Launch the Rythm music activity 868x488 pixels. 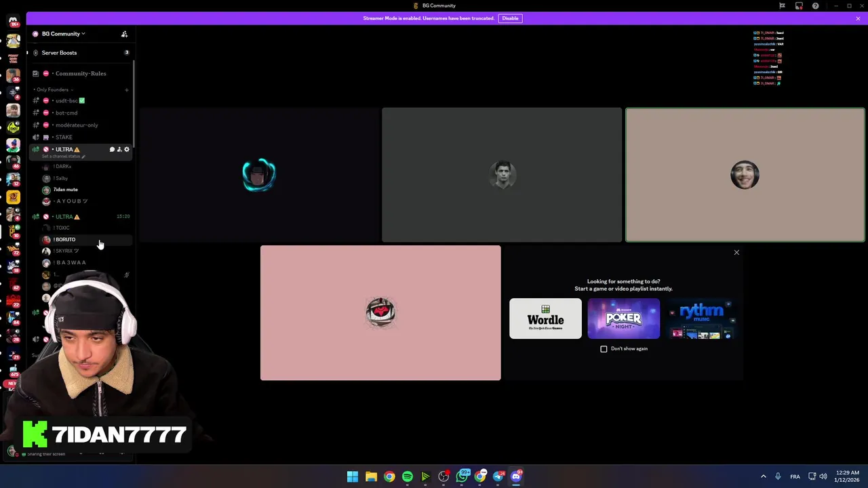point(701,319)
